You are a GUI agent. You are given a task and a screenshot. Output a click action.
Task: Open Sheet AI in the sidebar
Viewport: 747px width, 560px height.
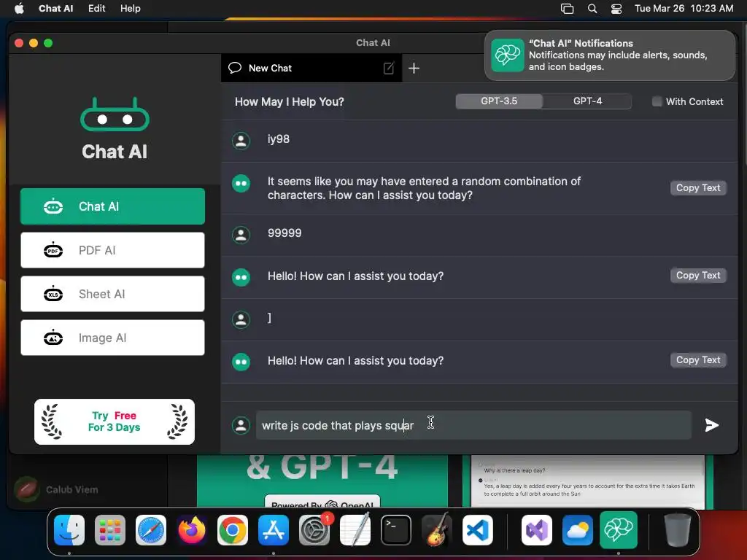[112, 294]
